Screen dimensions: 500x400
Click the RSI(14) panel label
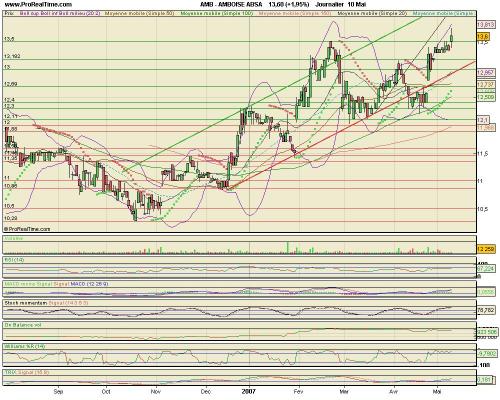click(x=14, y=260)
